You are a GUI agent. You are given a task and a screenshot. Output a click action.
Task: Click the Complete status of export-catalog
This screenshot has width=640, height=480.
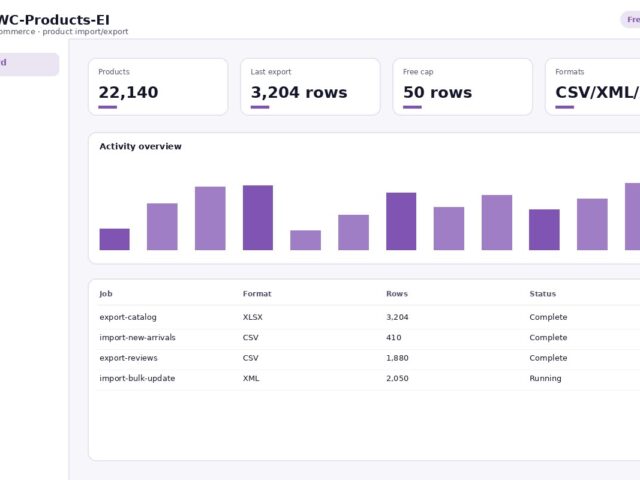pos(548,317)
